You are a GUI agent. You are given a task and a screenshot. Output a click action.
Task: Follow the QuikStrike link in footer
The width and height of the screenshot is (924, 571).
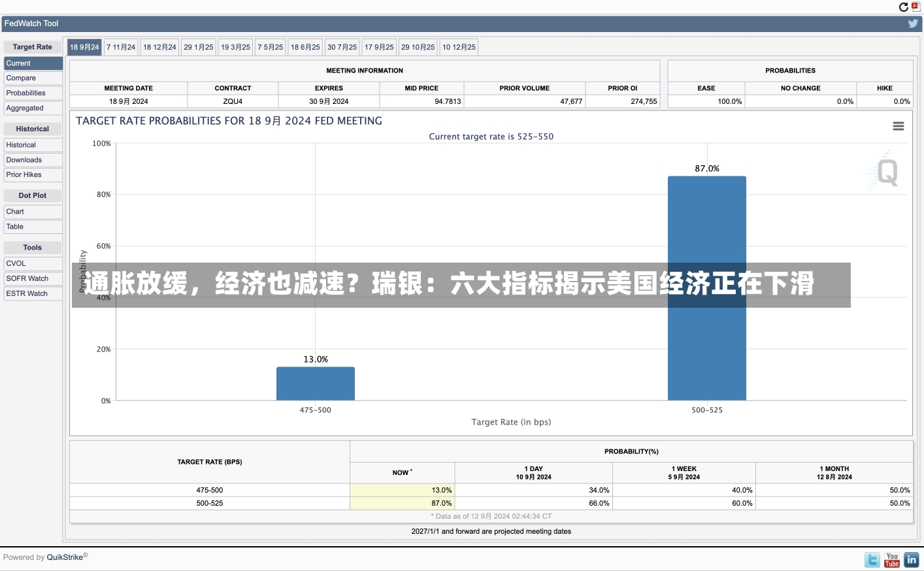[x=65, y=557]
